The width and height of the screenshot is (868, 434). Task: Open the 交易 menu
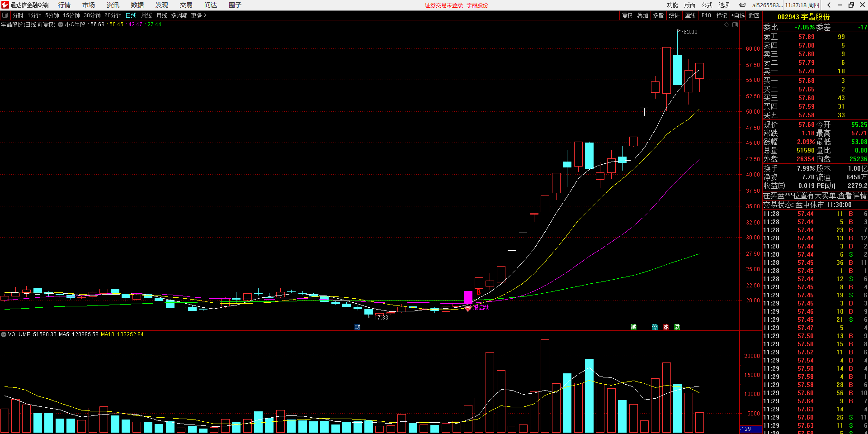(186, 5)
